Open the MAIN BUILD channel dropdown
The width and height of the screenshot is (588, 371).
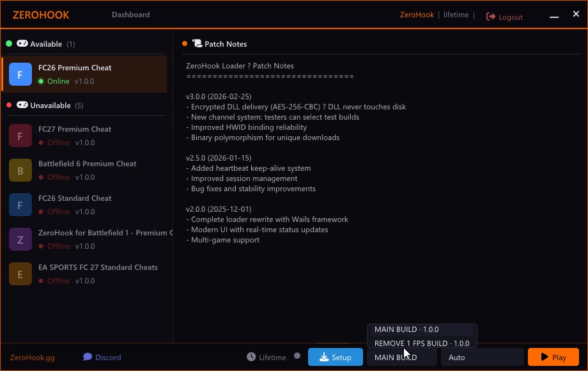point(401,357)
